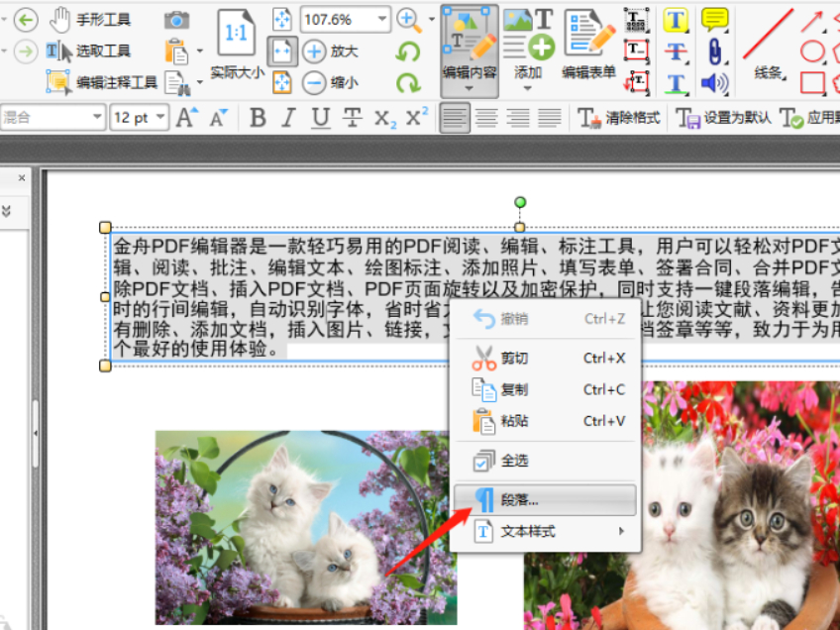Viewport: 840px width, 630px height.
Task: Expand 文本样式 text style submenu
Action: [x=546, y=531]
